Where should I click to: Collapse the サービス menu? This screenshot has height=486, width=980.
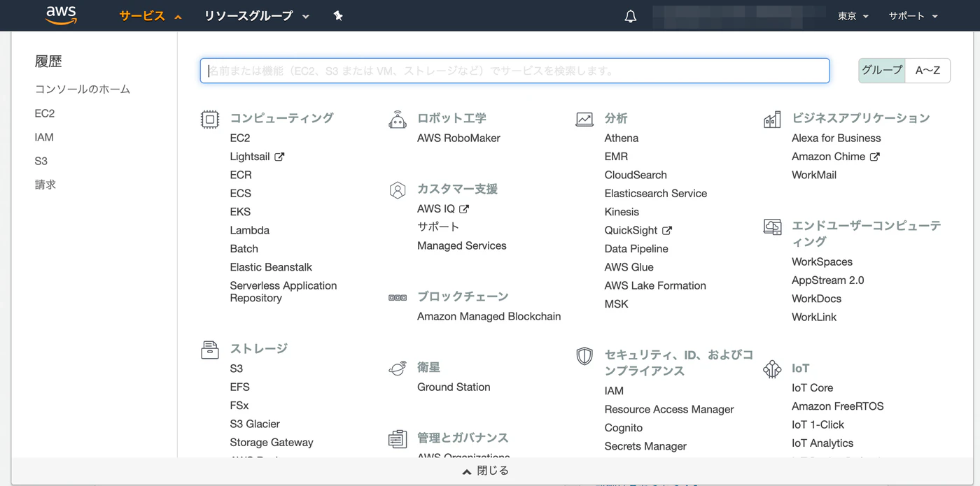click(150, 15)
